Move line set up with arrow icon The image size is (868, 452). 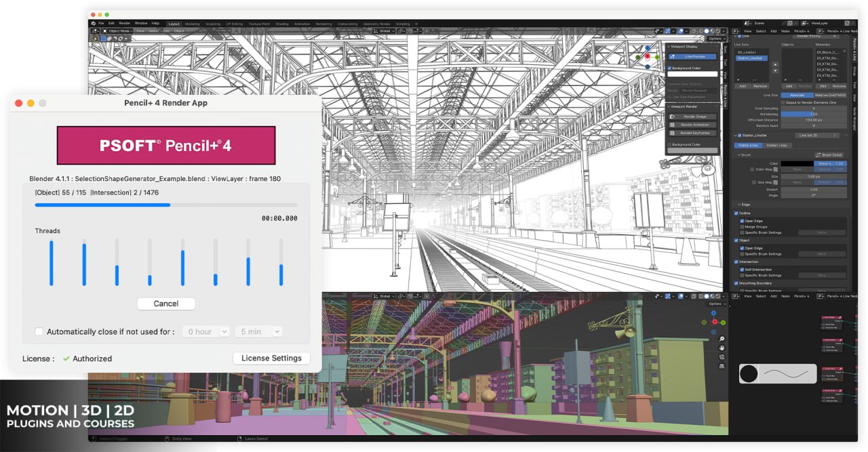(775, 64)
